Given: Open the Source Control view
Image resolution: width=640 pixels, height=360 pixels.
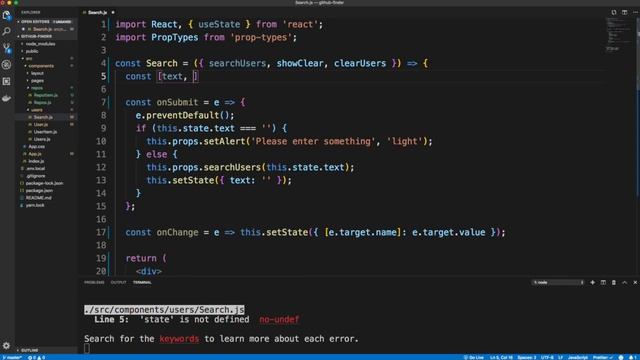Looking at the screenshot, I should [7, 48].
